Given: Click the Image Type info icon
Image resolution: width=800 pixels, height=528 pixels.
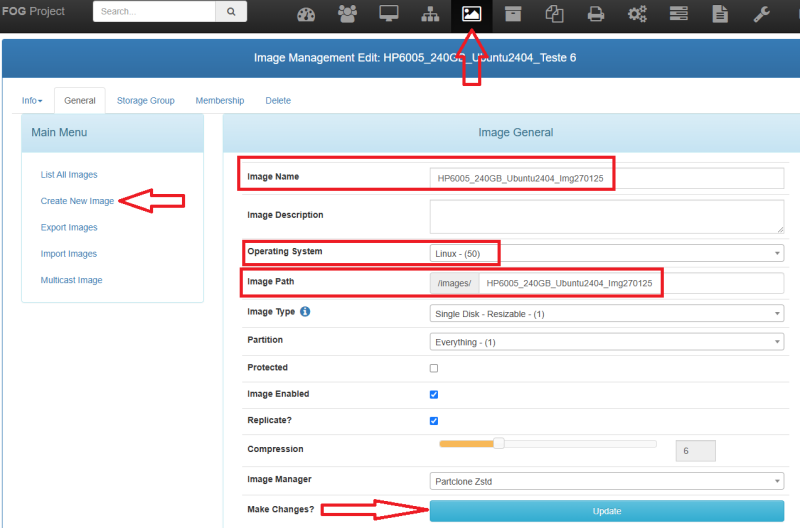Looking at the screenshot, I should [305, 312].
